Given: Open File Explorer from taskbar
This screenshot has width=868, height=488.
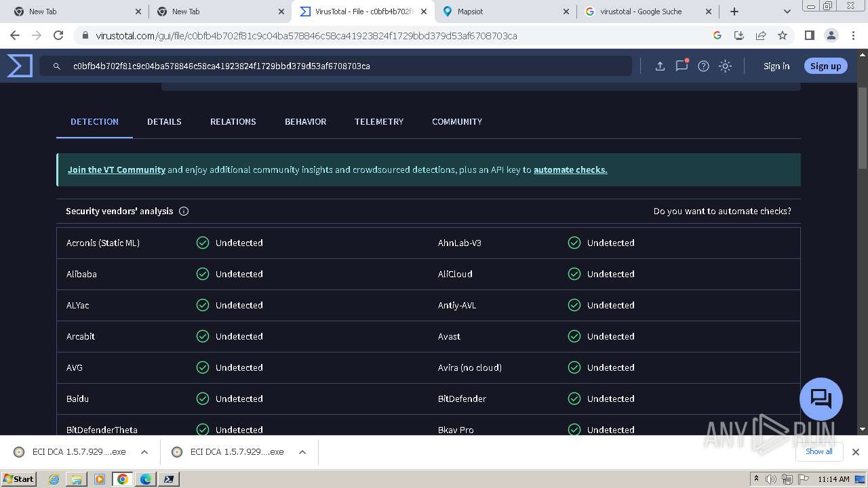Looking at the screenshot, I should click(x=77, y=479).
